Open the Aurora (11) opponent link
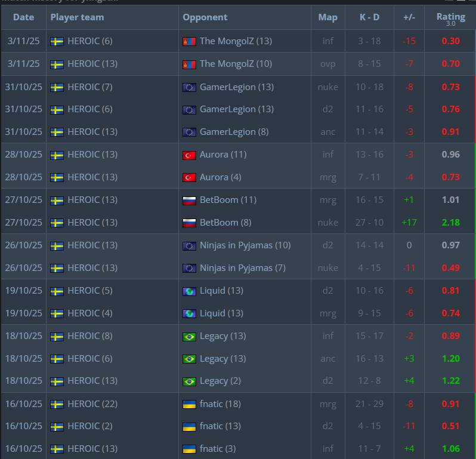 tap(223, 155)
